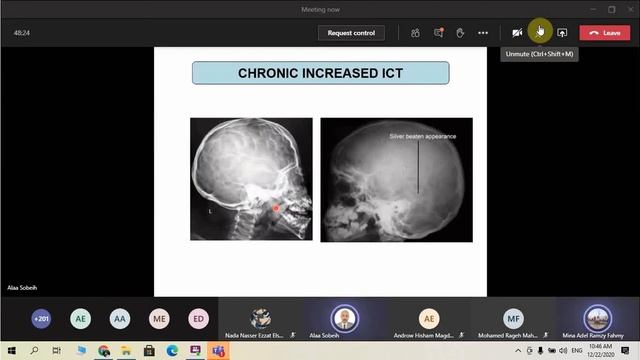This screenshot has height=360, width=640.
Task: Toggle the camera on or off
Action: tap(517, 33)
